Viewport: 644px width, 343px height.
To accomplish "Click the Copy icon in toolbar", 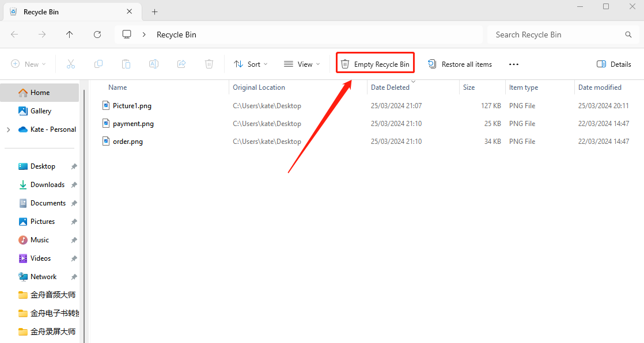I will tap(99, 64).
